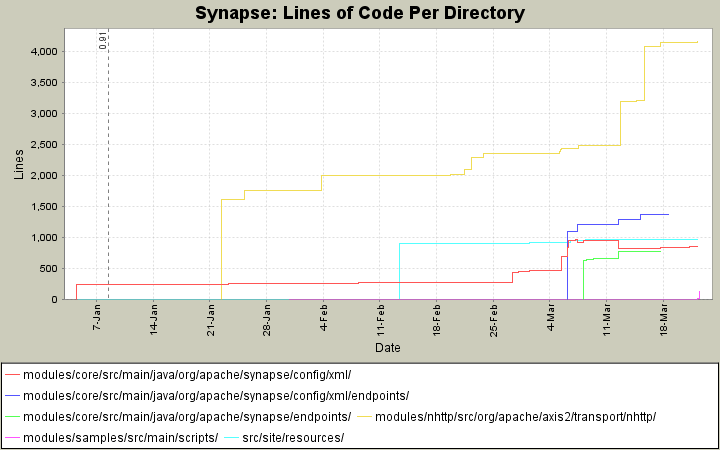This screenshot has height=450, width=720.
Task: Click the 28-Jan date label
Action: point(267,319)
